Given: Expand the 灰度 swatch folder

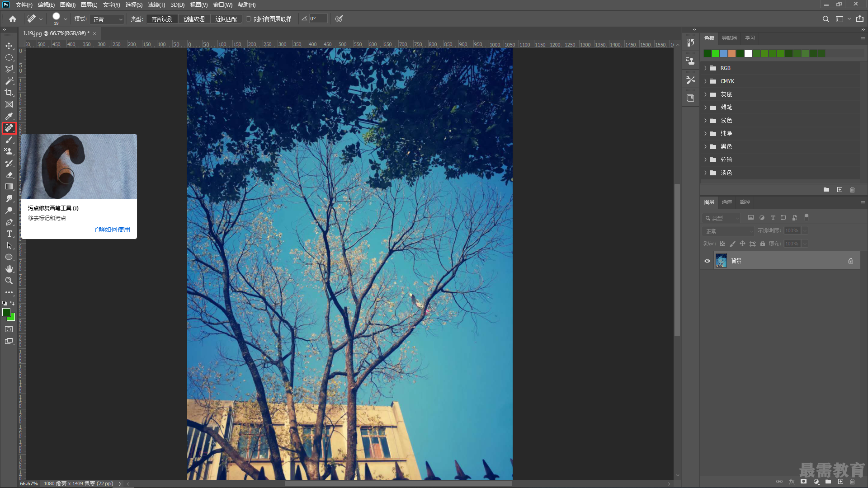Looking at the screenshot, I should [705, 94].
